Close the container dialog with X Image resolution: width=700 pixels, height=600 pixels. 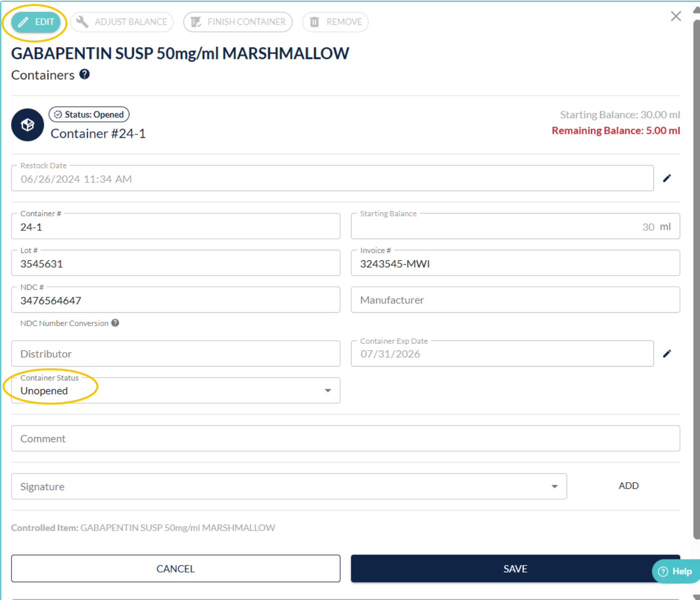(x=676, y=16)
